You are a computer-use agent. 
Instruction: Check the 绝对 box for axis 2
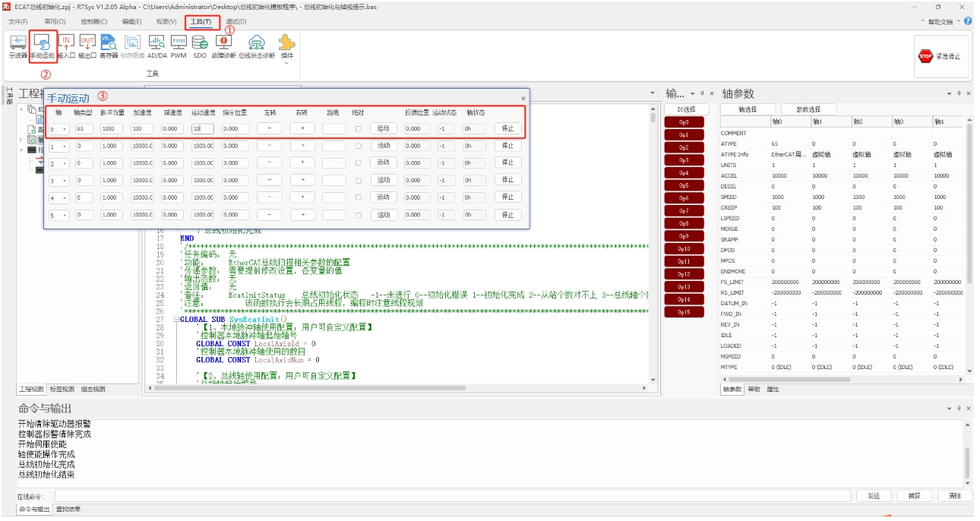358,163
